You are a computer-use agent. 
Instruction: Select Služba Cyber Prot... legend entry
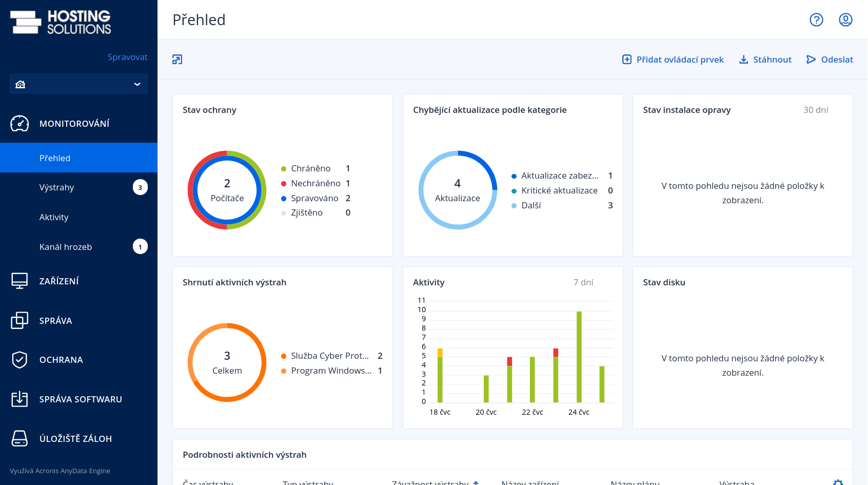pos(331,356)
